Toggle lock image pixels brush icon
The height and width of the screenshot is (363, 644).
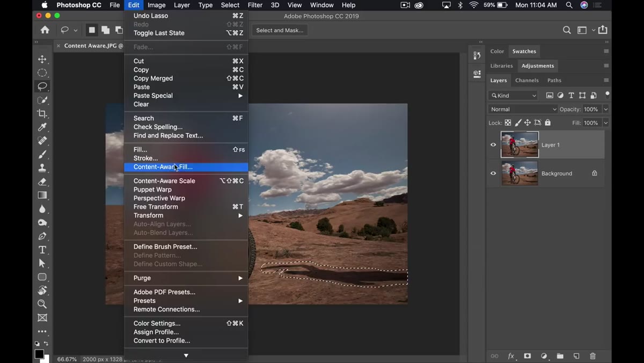click(x=518, y=123)
